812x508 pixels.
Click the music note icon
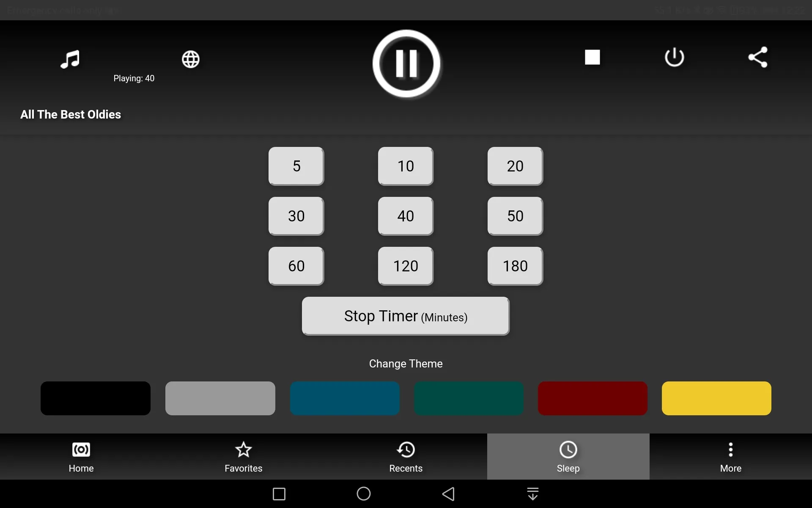70,59
